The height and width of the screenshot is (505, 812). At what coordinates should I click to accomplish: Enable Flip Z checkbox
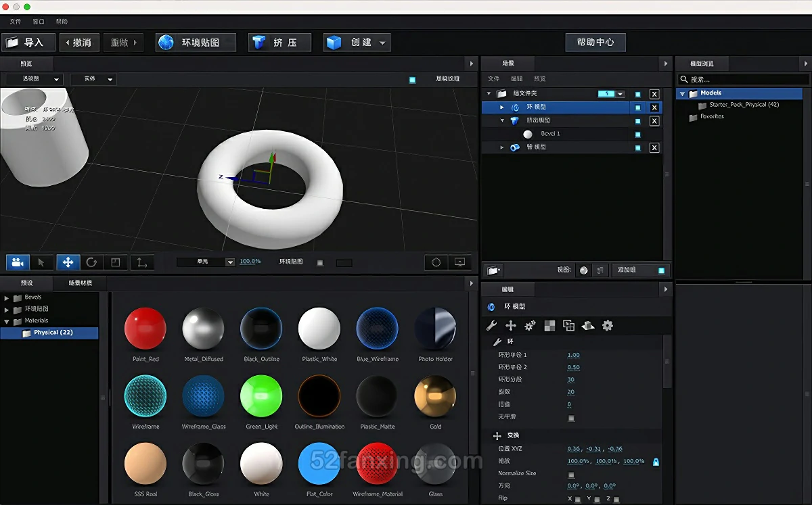615,500
